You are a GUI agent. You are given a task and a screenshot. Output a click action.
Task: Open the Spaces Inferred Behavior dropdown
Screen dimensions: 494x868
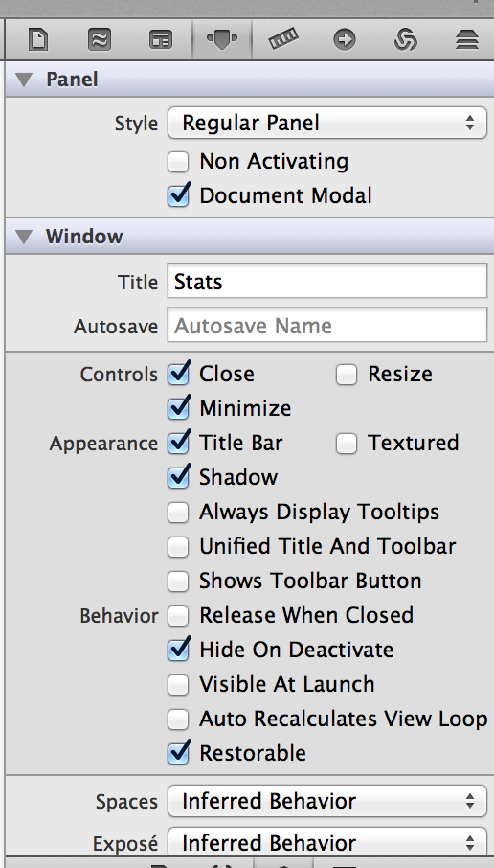(326, 801)
